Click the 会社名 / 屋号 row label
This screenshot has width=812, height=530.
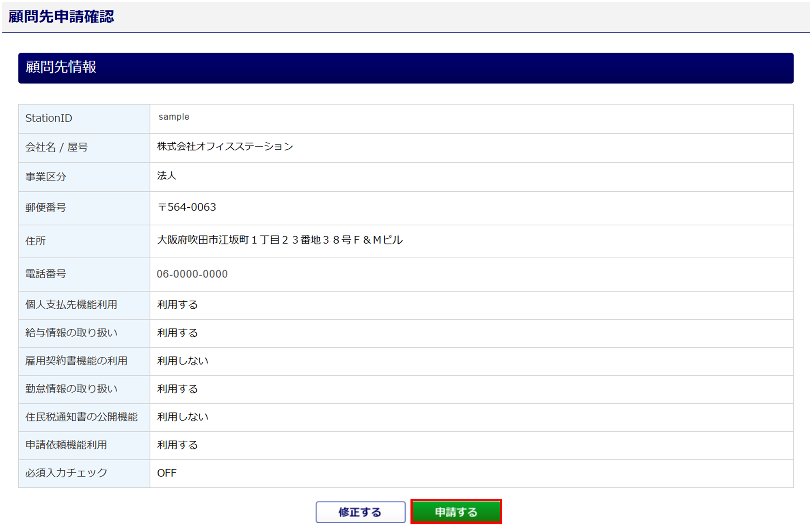click(x=56, y=147)
